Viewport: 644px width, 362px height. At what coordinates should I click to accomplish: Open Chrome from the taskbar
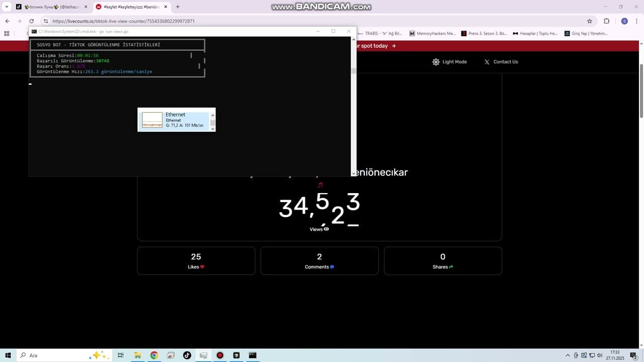pyautogui.click(x=154, y=355)
